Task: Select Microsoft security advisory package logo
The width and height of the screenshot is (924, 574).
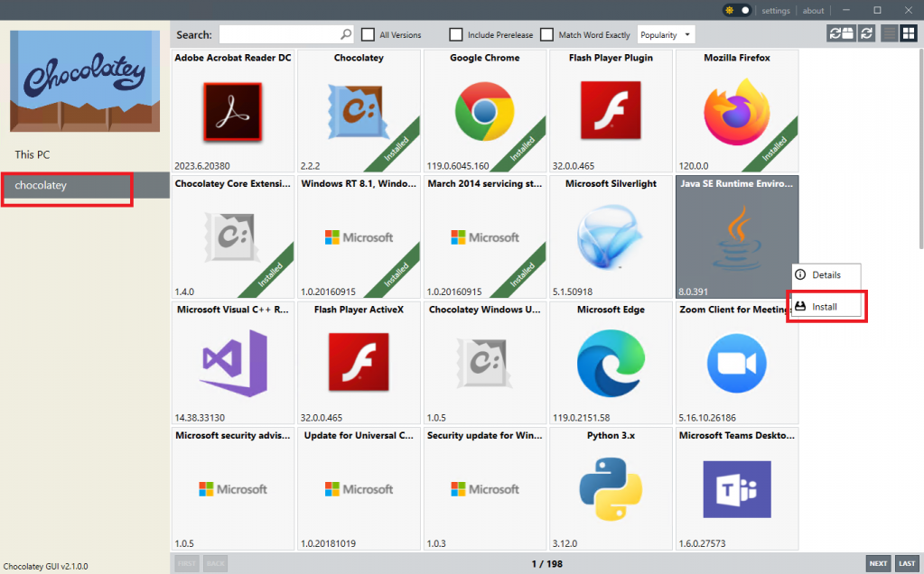Action: [x=233, y=489]
